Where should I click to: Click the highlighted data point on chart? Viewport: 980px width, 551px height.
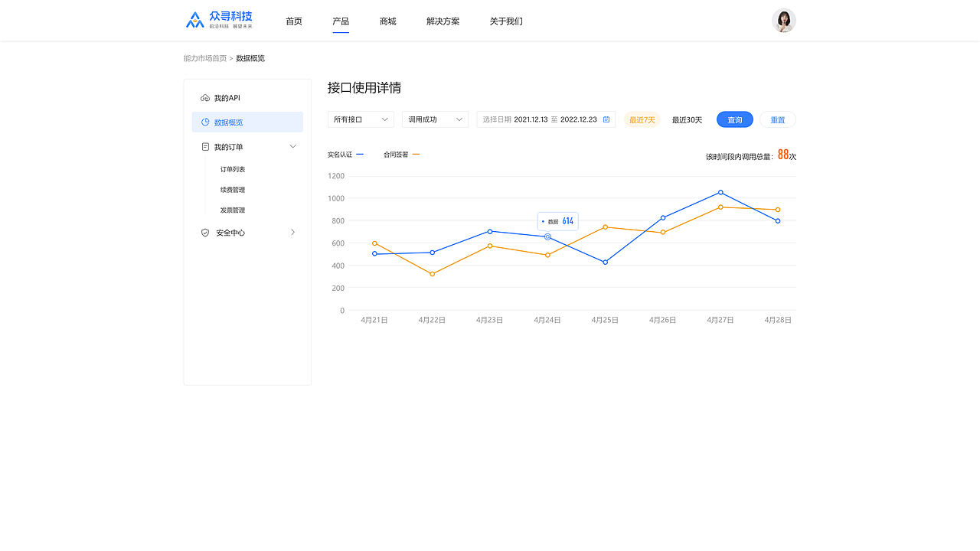547,237
